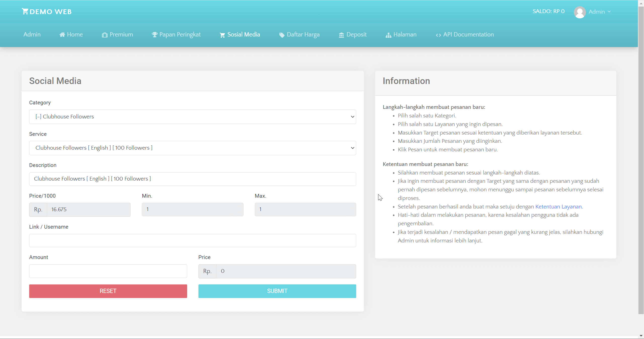Open the Ketentuan Layanan link
644x339 pixels.
point(558,206)
